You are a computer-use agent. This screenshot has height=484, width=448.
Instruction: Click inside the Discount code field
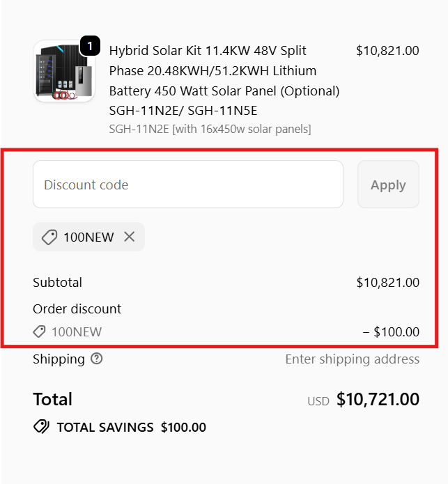[x=188, y=185]
